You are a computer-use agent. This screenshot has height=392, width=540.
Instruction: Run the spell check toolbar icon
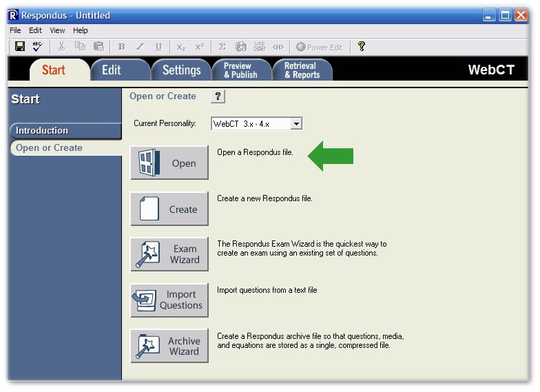[37, 47]
